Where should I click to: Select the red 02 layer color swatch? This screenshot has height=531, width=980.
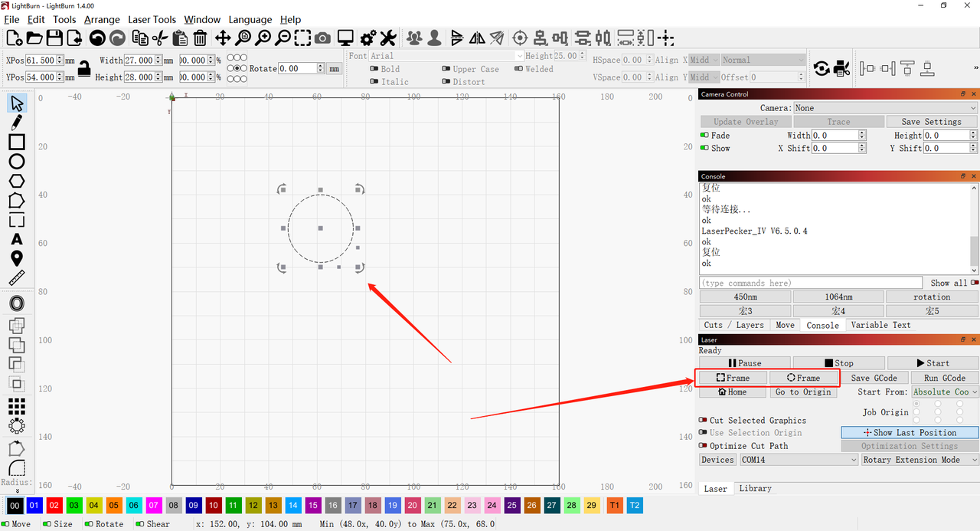[x=54, y=506]
